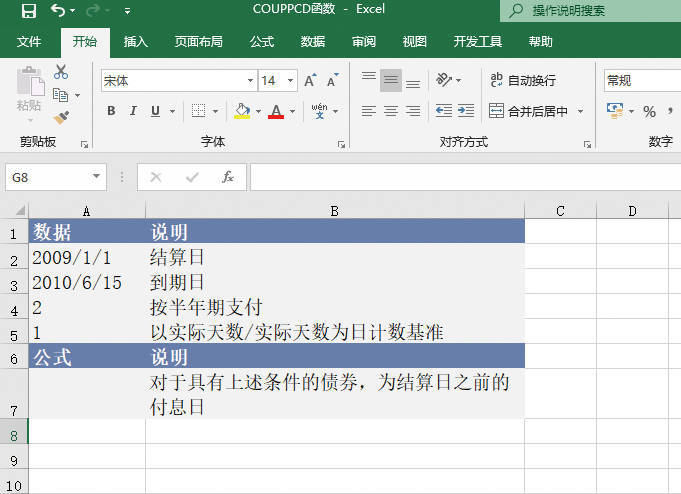Click the formula bar input field
Viewport: 681px width, 494px height.
click(460, 177)
